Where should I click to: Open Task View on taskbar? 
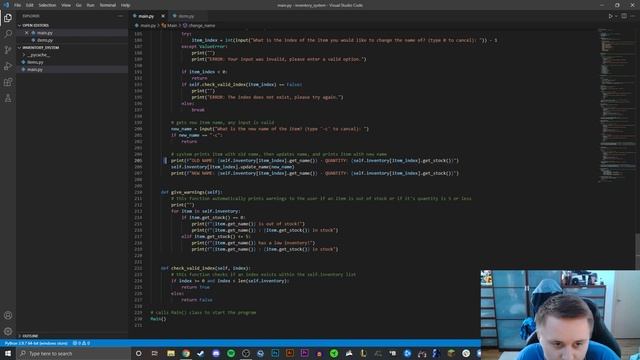(x=155, y=353)
